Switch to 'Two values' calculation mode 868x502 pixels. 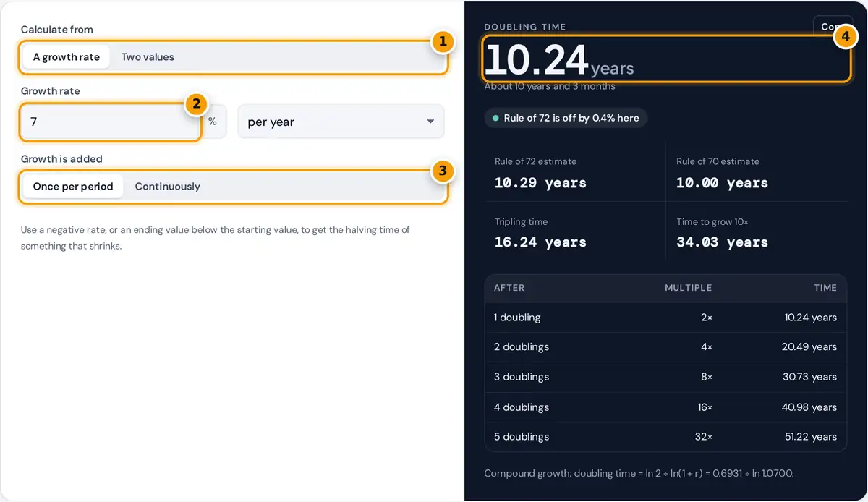148,57
